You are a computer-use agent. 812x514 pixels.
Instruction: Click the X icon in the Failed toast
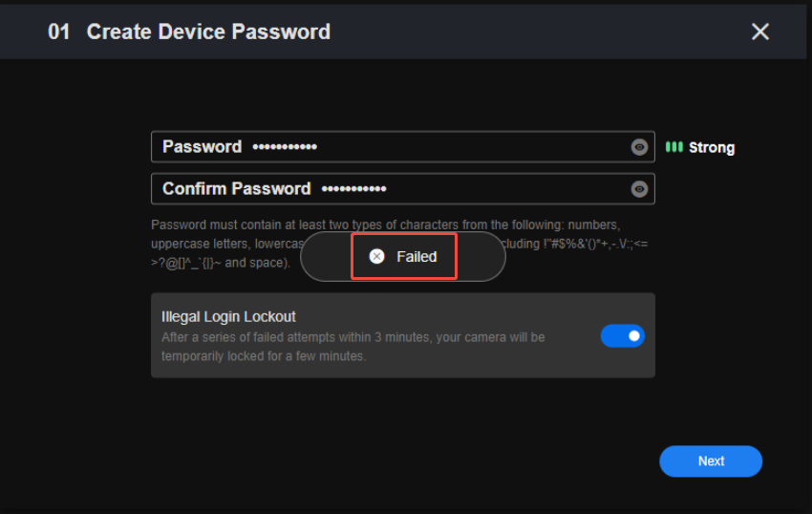(x=377, y=256)
